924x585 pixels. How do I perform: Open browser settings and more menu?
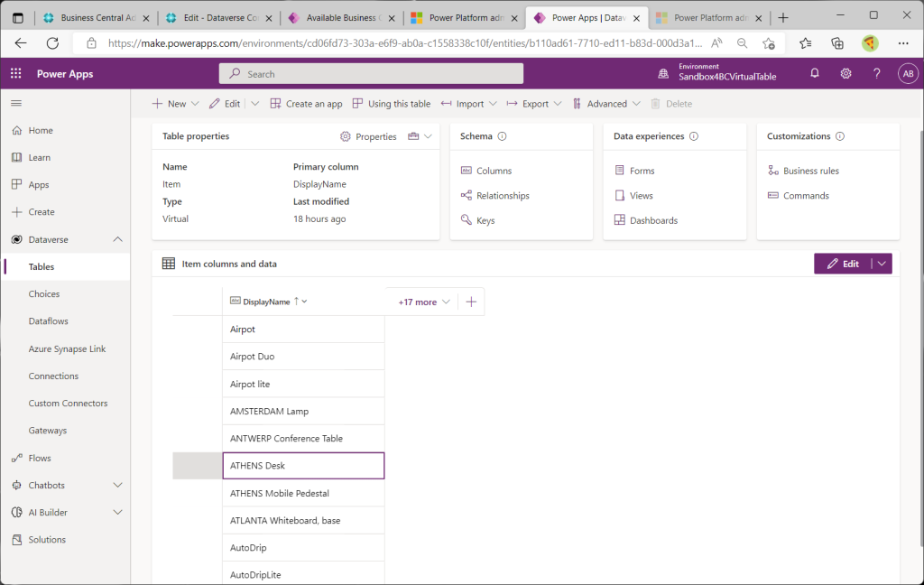[902, 43]
